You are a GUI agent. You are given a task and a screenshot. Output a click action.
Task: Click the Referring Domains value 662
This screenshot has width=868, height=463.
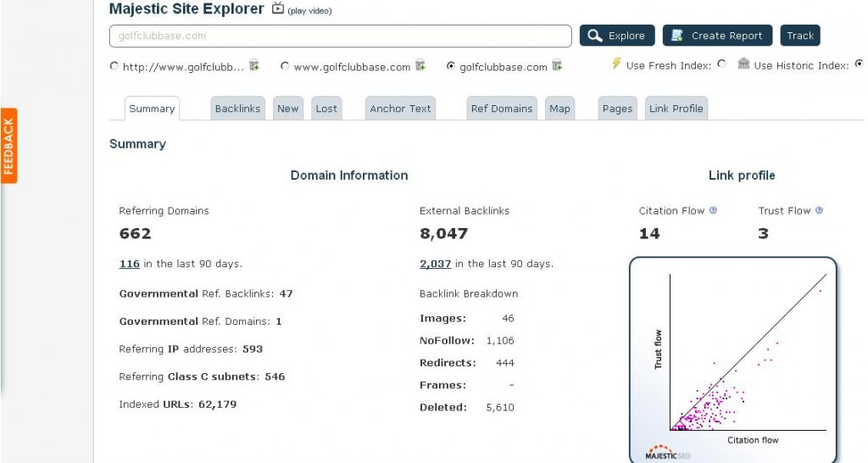[x=135, y=233]
